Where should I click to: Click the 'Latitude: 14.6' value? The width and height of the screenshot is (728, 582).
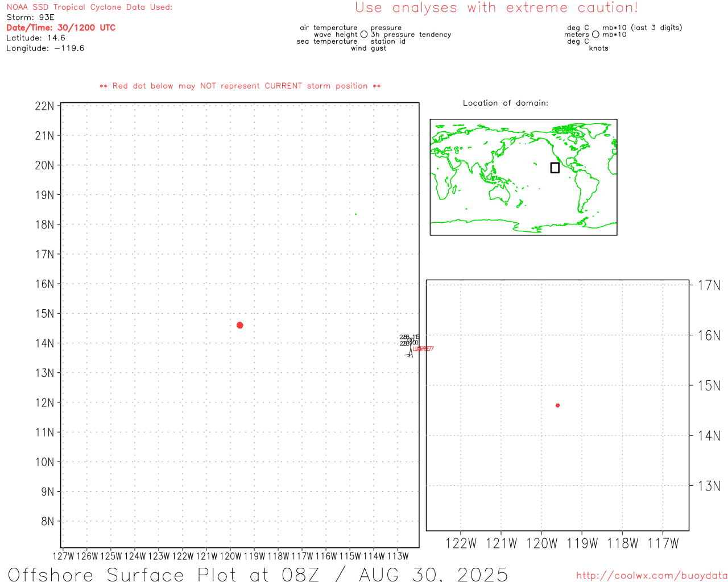click(36, 38)
